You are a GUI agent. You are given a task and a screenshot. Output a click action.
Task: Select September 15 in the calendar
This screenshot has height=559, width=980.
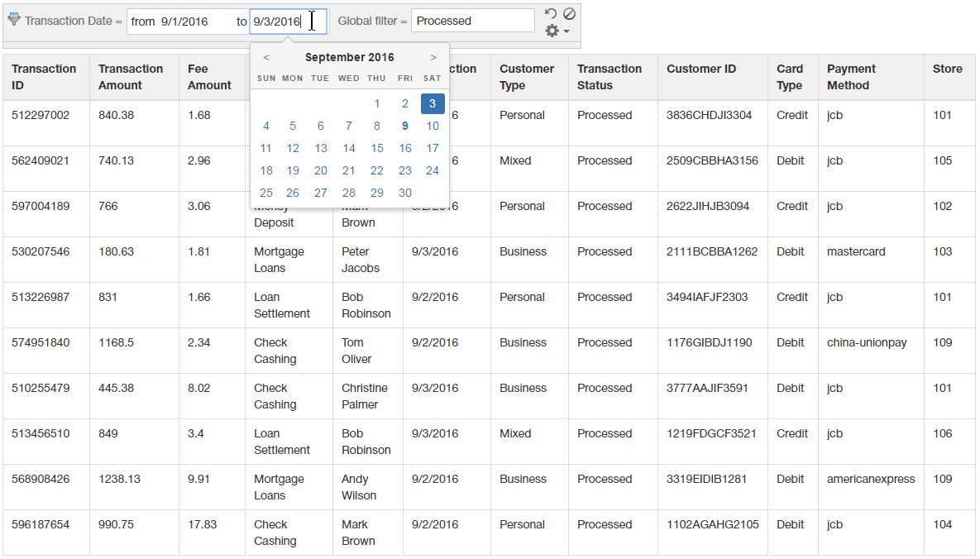pos(377,148)
